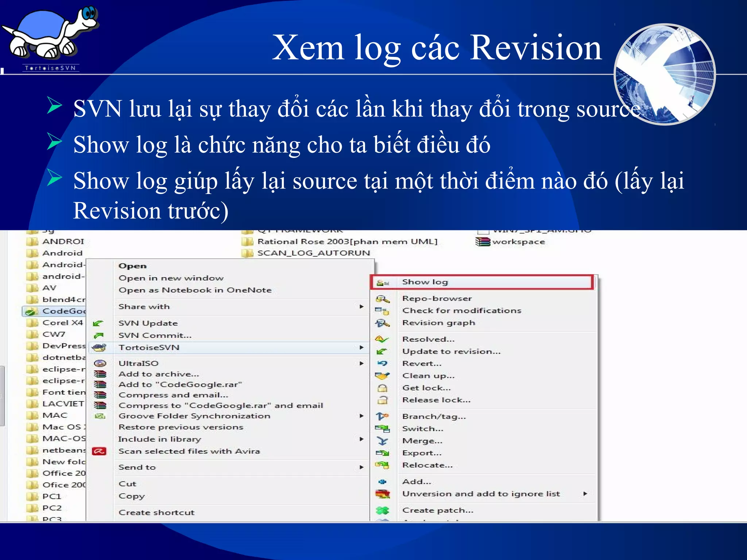Click the Check for modifications icon
Screen dimensions: 747x560
pos(382,311)
